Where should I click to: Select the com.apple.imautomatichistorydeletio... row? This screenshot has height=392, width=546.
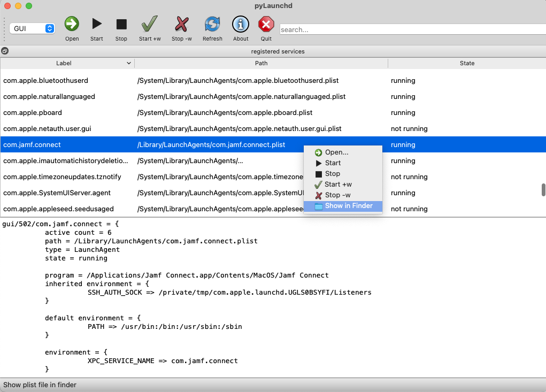(273, 160)
